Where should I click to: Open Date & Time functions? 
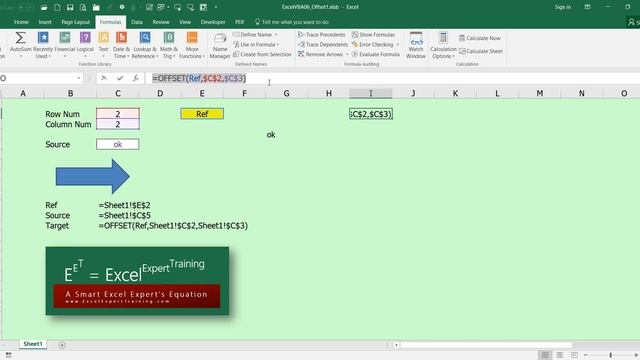(121, 45)
